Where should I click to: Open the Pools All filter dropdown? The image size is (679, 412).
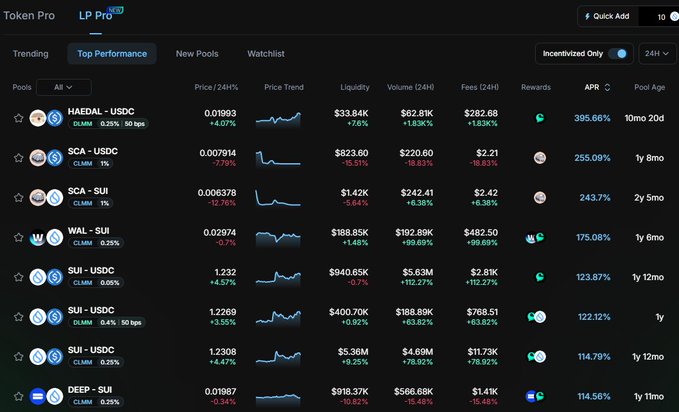[x=64, y=87]
